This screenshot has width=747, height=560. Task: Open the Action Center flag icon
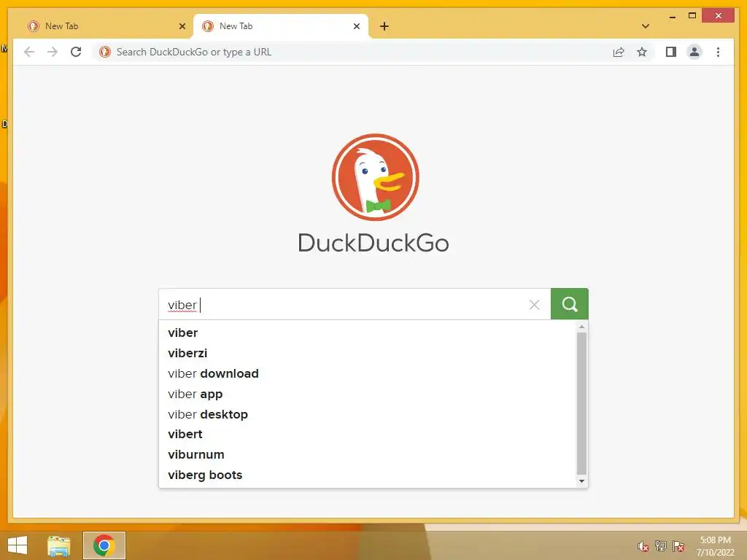tap(678, 546)
